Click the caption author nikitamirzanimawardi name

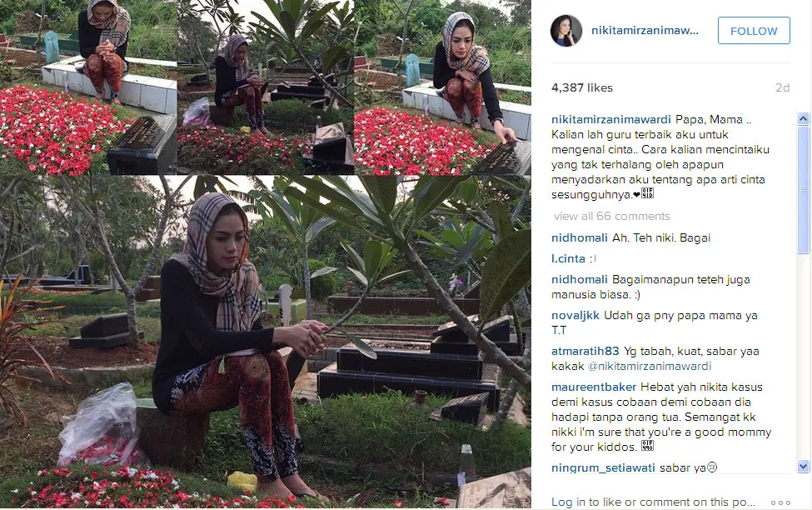(x=611, y=119)
